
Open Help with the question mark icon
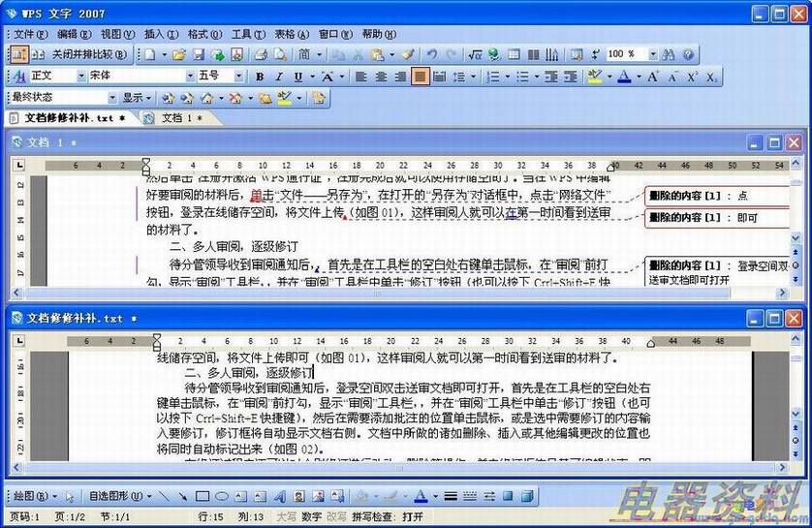(x=688, y=54)
